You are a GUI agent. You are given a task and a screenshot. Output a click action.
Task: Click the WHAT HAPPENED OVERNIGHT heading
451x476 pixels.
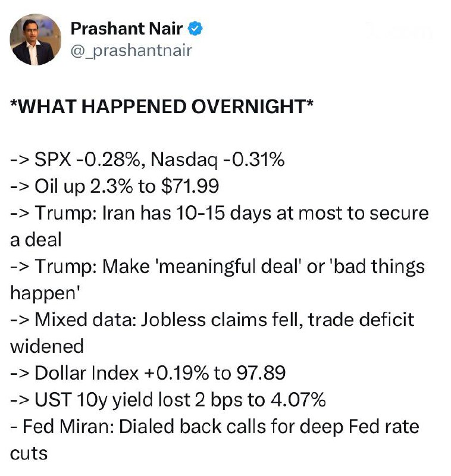pyautogui.click(x=158, y=107)
